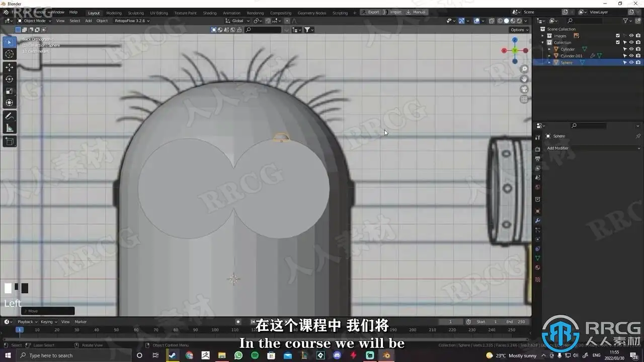This screenshot has height=362, width=644.
Task: Toggle X-ray display in viewport header
Action: [x=492, y=21]
